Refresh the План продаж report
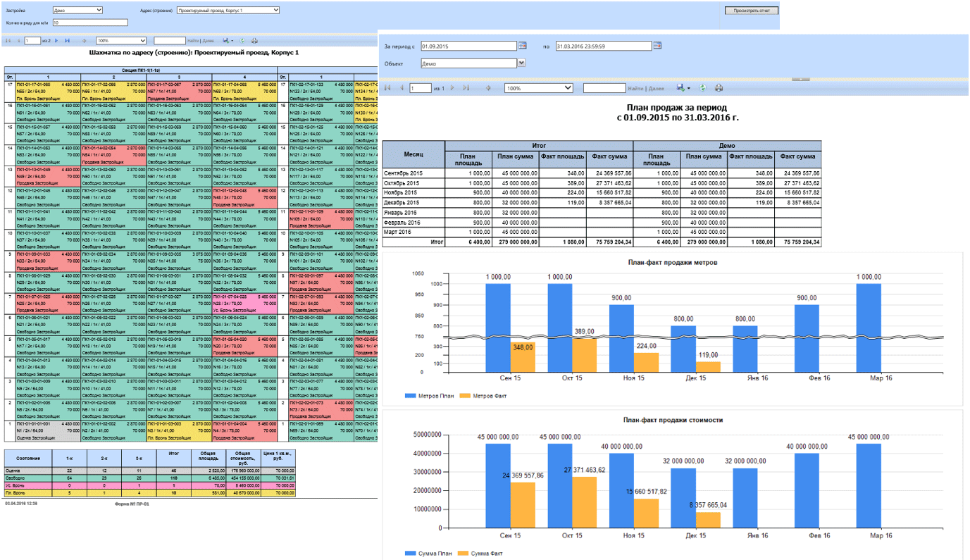Screen dimensions: 970x560 [x=702, y=88]
